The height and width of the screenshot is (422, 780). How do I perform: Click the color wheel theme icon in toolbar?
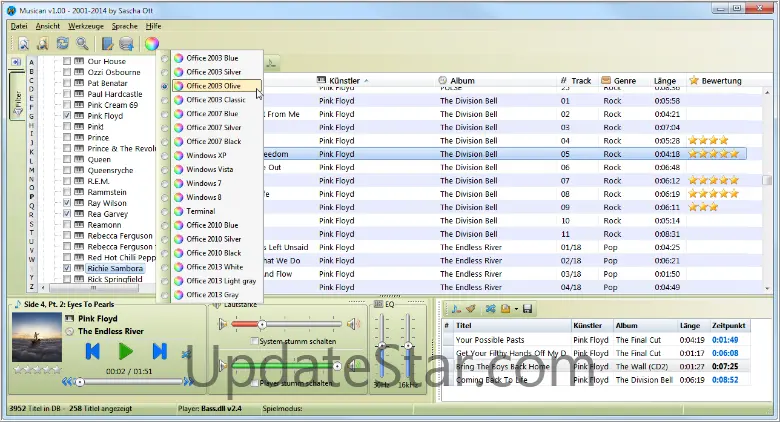tap(152, 43)
